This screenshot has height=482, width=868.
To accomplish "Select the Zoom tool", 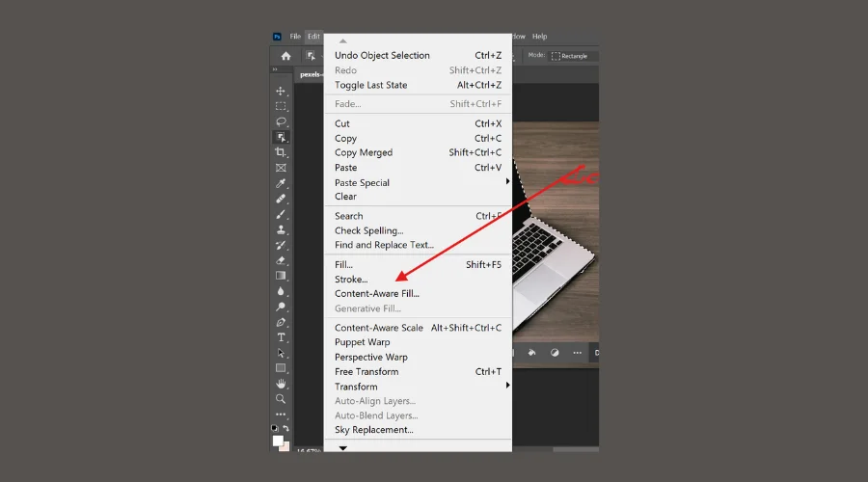I will [281, 399].
